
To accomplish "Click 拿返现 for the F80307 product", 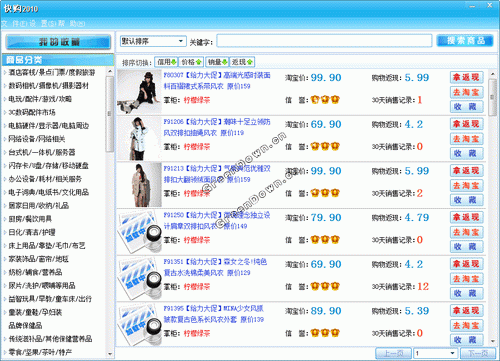I will 466,77.
